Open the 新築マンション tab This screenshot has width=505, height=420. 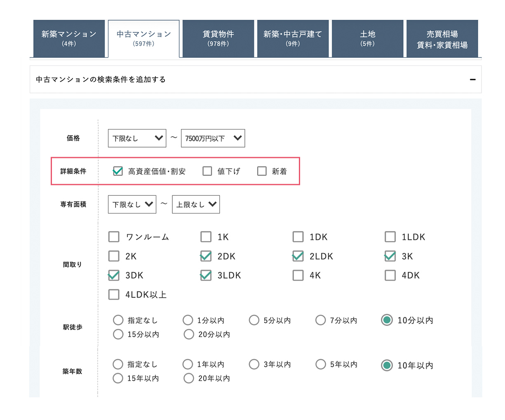tap(69, 39)
